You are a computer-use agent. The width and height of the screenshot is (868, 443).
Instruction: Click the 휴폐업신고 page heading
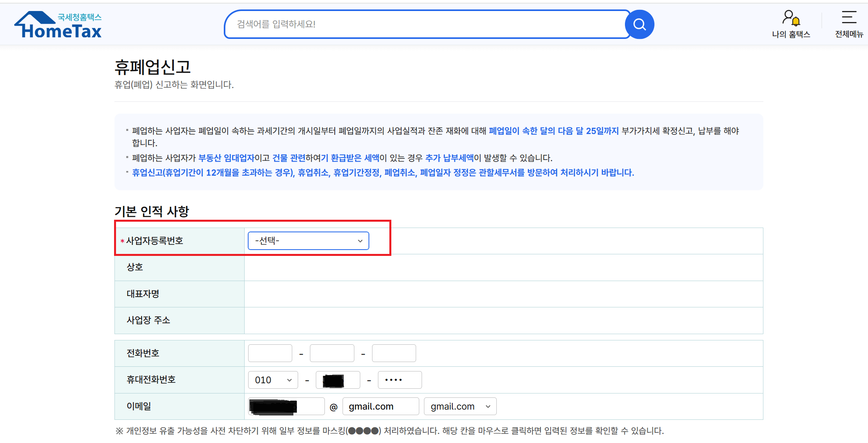click(153, 67)
